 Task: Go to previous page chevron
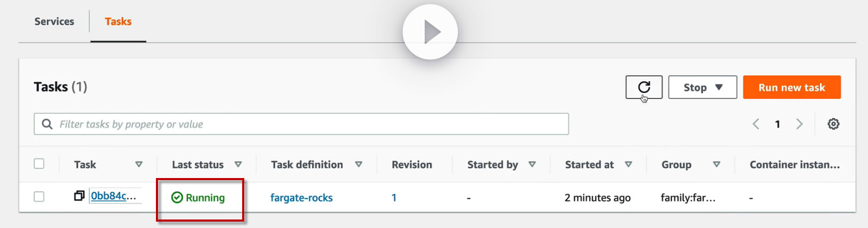pos(756,124)
